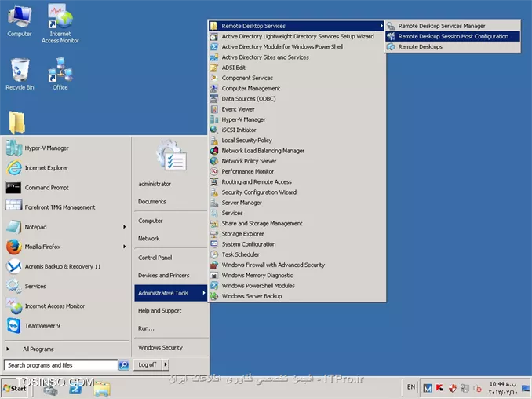Open Acronis Backup & Recovery 11 icon
The height and width of the screenshot is (399, 532).
pos(13,266)
